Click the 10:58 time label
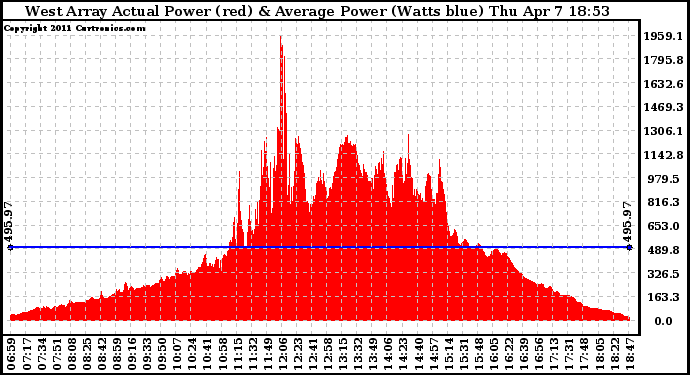Image resolution: width=690 pixels, height=375 pixels. [x=222, y=354]
